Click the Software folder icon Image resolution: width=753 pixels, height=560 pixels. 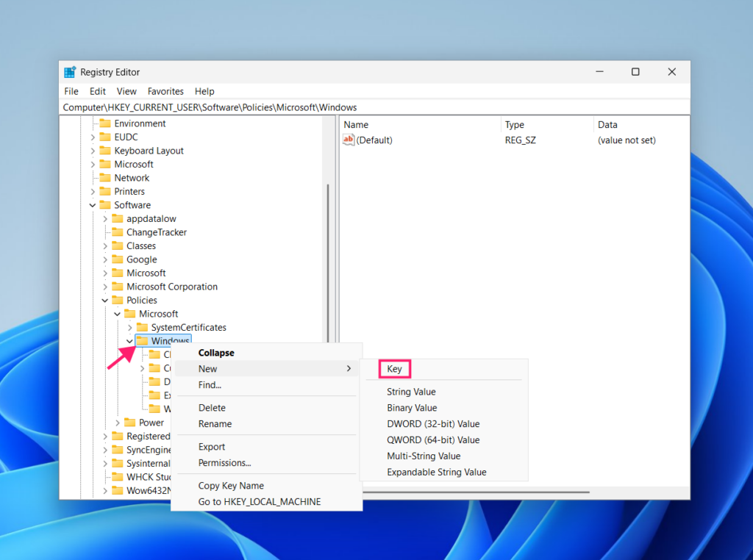tap(105, 205)
